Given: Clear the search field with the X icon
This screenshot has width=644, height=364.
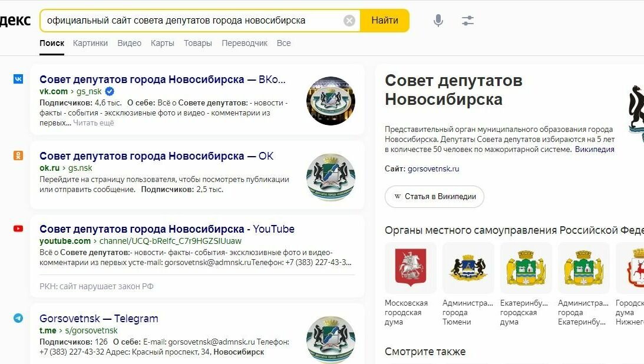Looking at the screenshot, I should (x=349, y=21).
